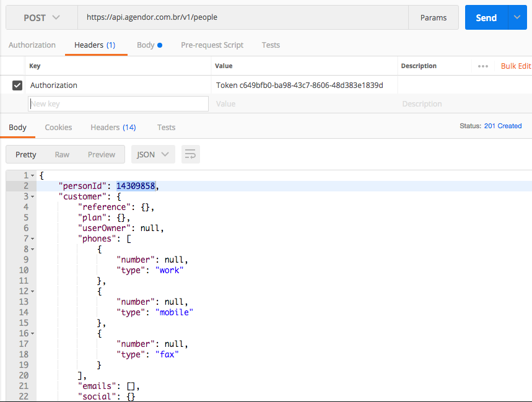Screen dimensions: 532x402
Task: Open Bulk Edit for headers
Action: click(516, 66)
